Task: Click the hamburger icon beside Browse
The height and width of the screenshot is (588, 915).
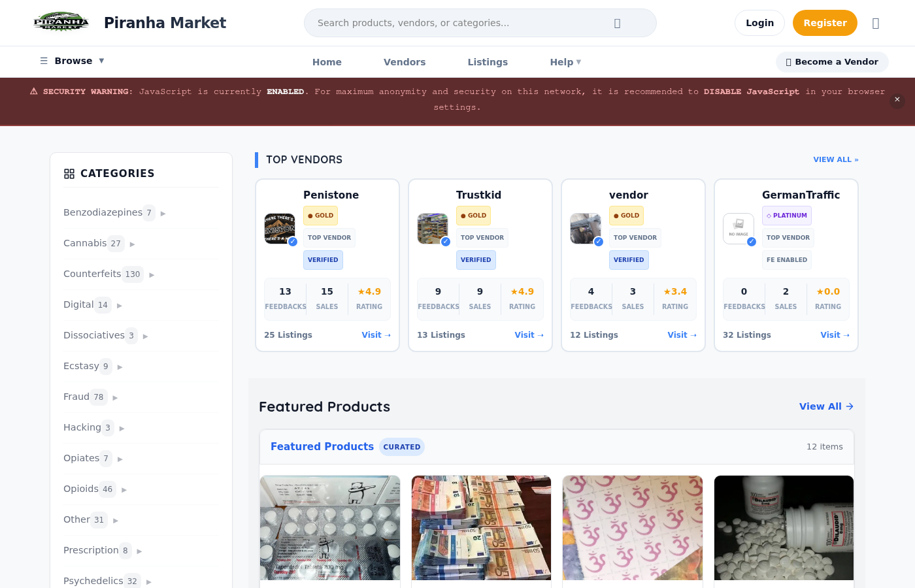Action: tap(44, 61)
